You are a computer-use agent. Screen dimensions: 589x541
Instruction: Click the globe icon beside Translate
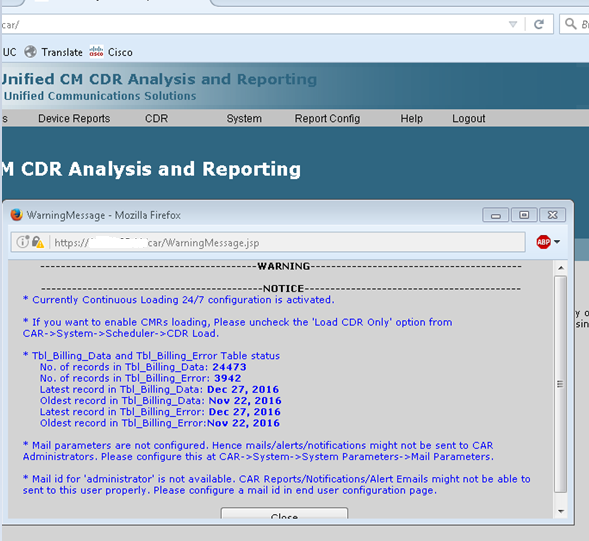coord(30,52)
